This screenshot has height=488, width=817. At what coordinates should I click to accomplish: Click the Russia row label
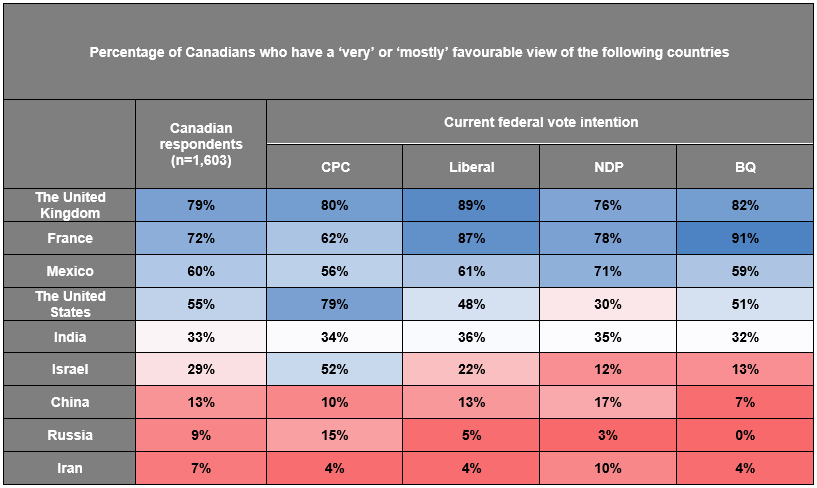pos(70,435)
